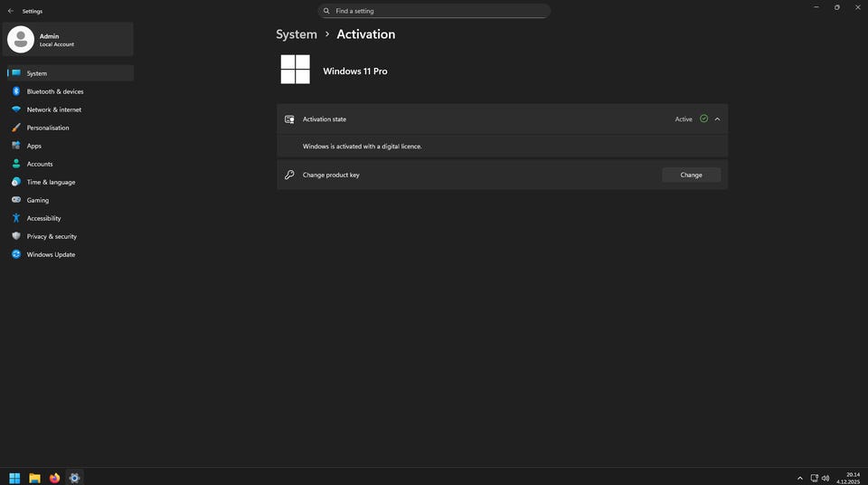868x485 pixels.
Task: Click the Settings gear taskbar icon
Action: [74, 478]
